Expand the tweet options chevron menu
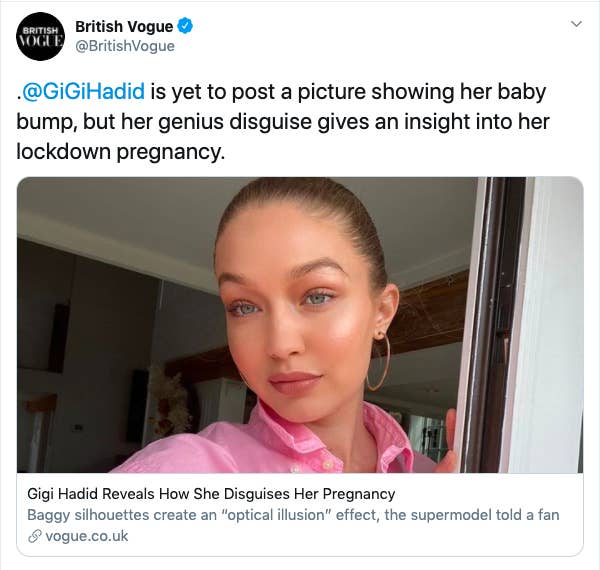This screenshot has width=600, height=570. click(576, 24)
